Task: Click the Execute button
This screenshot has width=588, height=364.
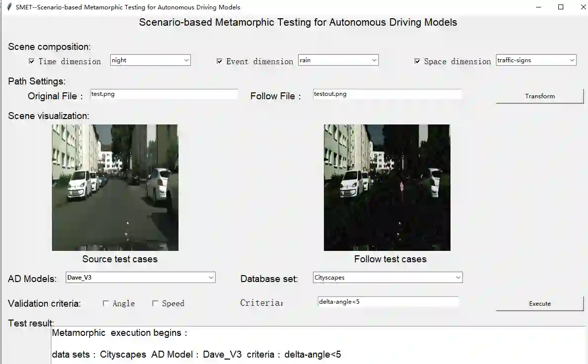Action: point(540,304)
